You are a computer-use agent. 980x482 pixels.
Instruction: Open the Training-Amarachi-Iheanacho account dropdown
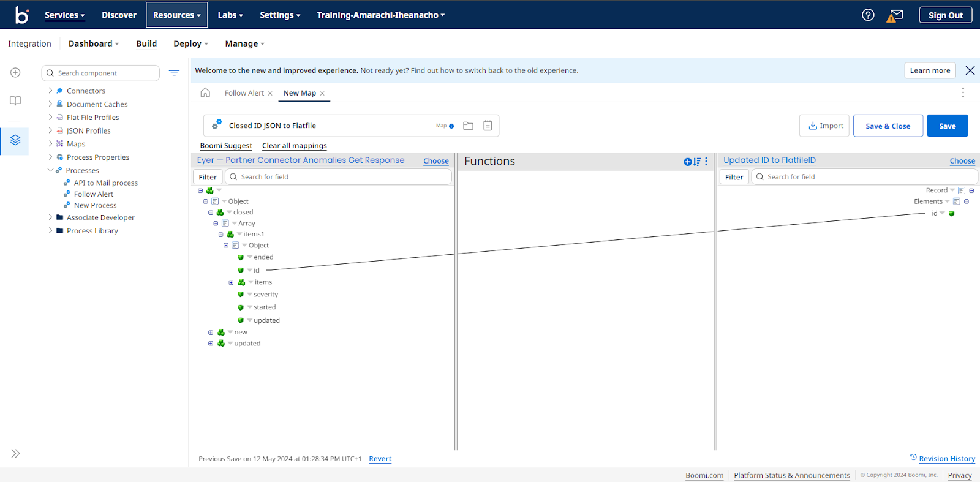pyautogui.click(x=381, y=15)
